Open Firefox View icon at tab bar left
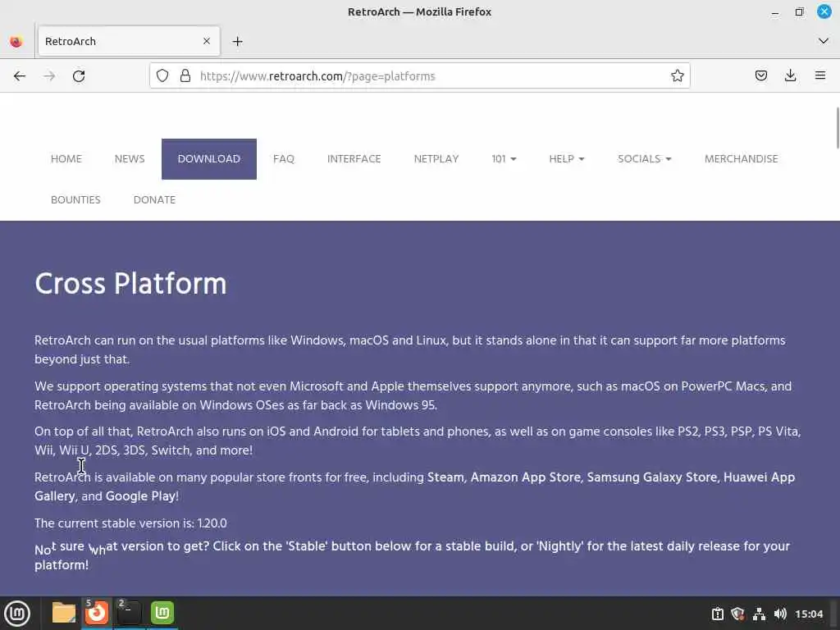The width and height of the screenshot is (840, 630). pos(16,42)
